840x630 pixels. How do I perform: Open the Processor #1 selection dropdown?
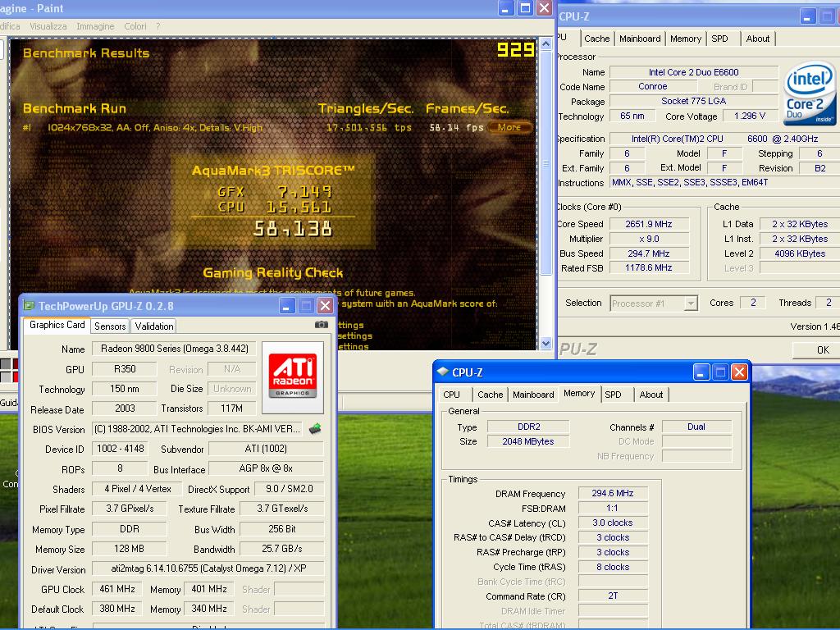click(x=691, y=304)
